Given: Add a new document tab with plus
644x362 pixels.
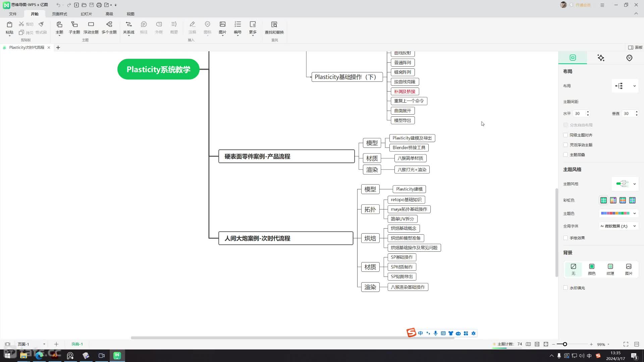Looking at the screenshot, I should pyautogui.click(x=58, y=48).
